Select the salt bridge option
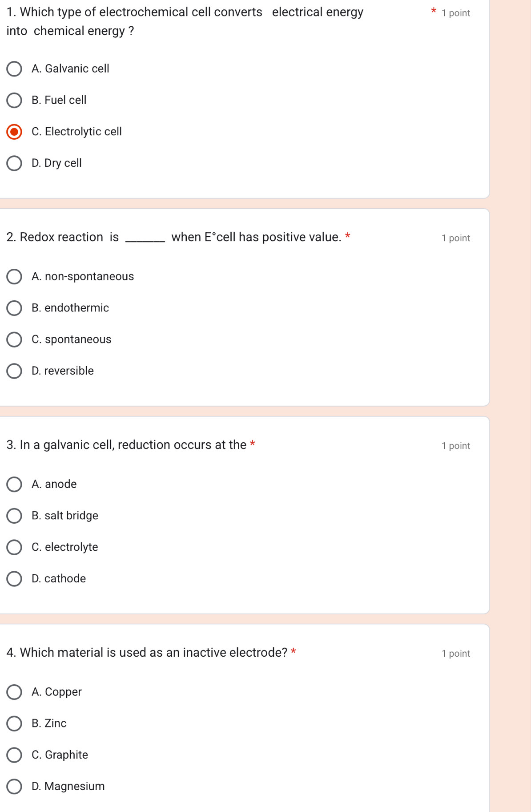Screen dimensions: 531x812 click(x=14, y=516)
